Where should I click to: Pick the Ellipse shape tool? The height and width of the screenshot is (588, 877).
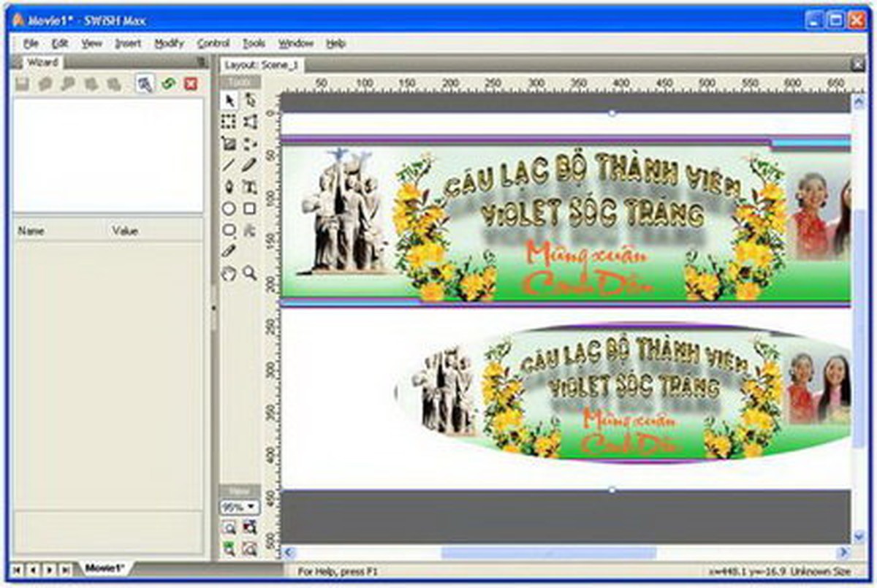[x=229, y=209]
